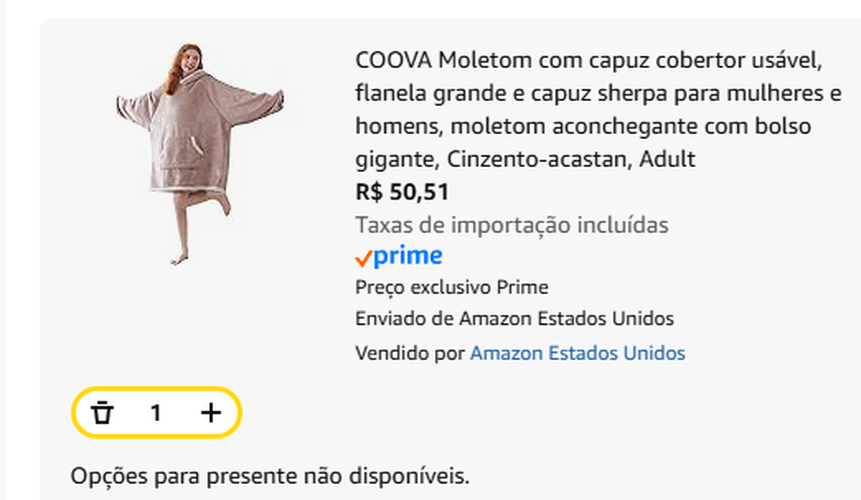Screen dimensions: 861x500
Task: Click the Prime logo badge
Action: point(399,256)
